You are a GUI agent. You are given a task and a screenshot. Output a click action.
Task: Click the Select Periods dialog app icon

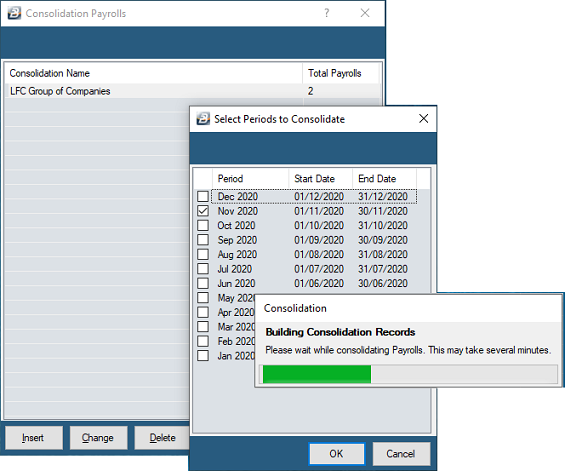(x=203, y=119)
